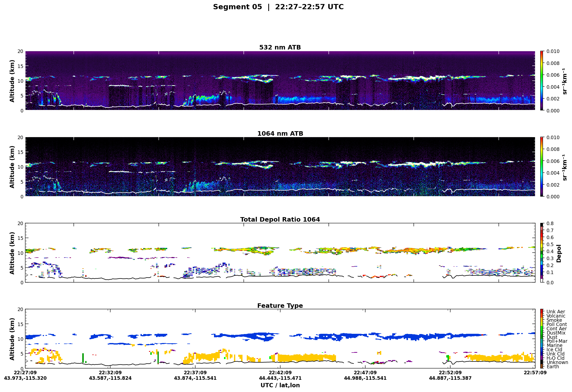Pick the Ice Cld legend entry
This screenshot has width=572, height=392.
click(554, 350)
